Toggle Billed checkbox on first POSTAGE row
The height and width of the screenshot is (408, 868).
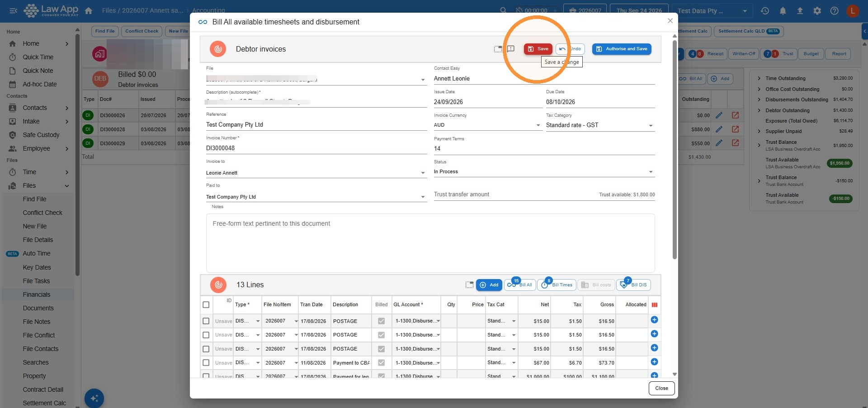(x=382, y=321)
